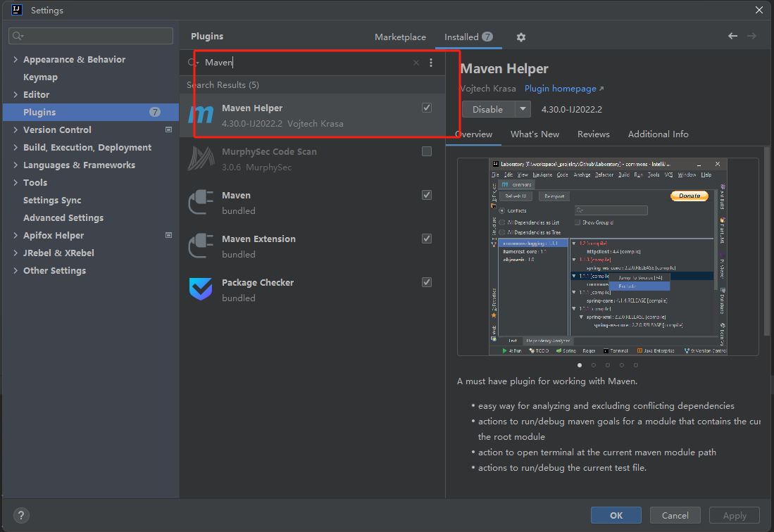Viewport: 774px width, 532px height.
Task: Click the Maven Helper screenshot thumbnail
Action: (608, 256)
